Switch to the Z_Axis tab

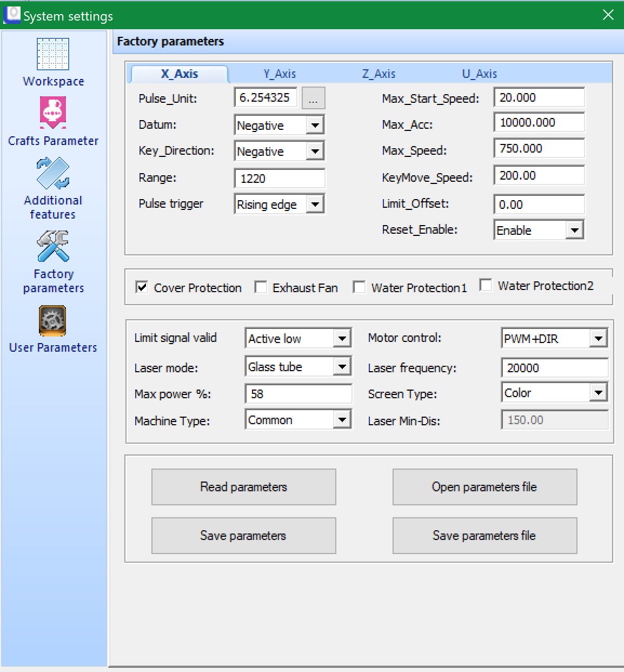click(379, 74)
